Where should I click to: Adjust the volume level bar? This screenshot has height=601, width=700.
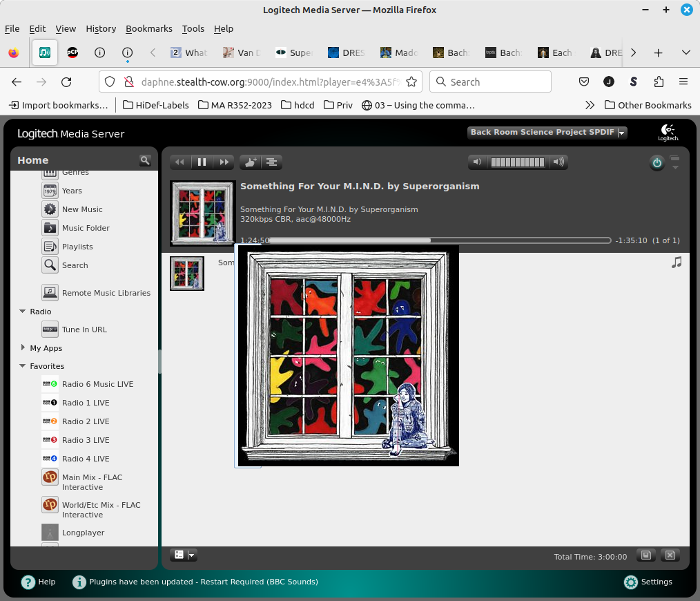click(518, 162)
